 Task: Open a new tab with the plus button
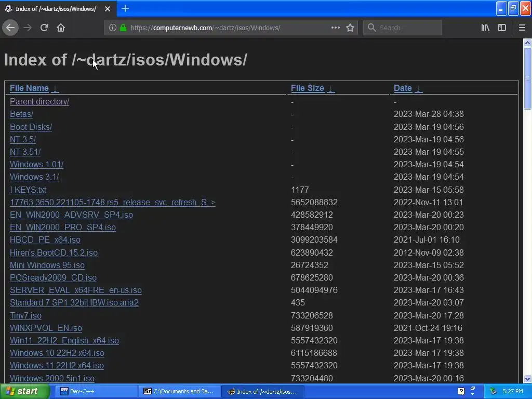pos(125,8)
